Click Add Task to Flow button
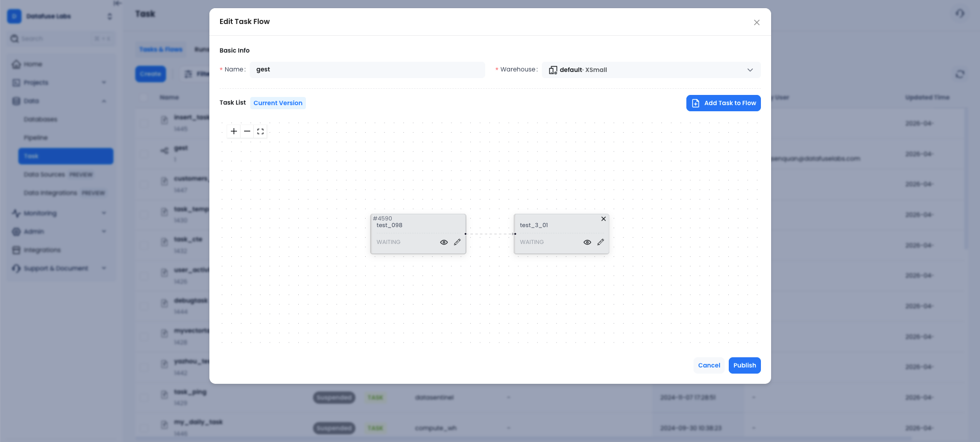The width and height of the screenshot is (980, 442). point(723,103)
